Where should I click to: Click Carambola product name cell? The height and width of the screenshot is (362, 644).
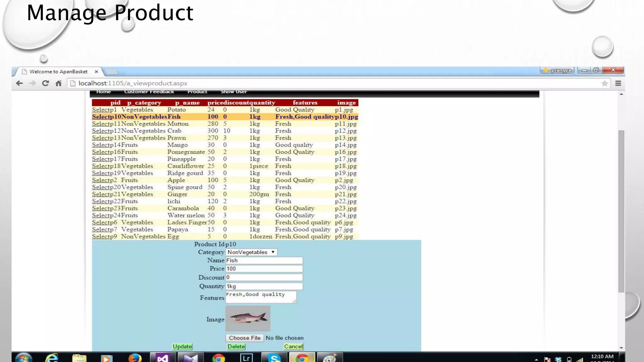pos(183,208)
